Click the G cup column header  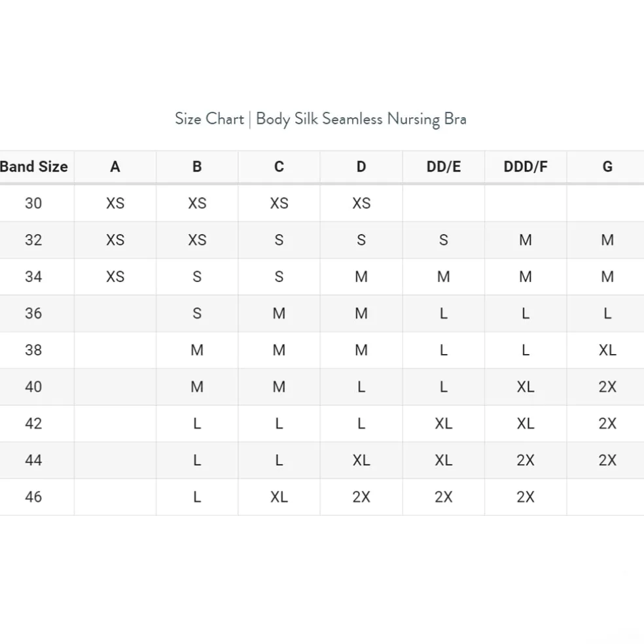pyautogui.click(x=607, y=167)
